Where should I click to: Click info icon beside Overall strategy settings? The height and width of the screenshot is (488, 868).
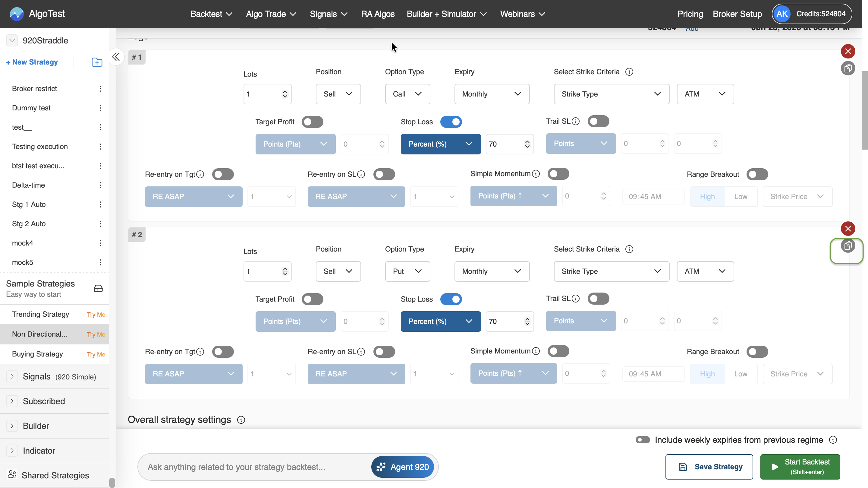pyautogui.click(x=241, y=420)
